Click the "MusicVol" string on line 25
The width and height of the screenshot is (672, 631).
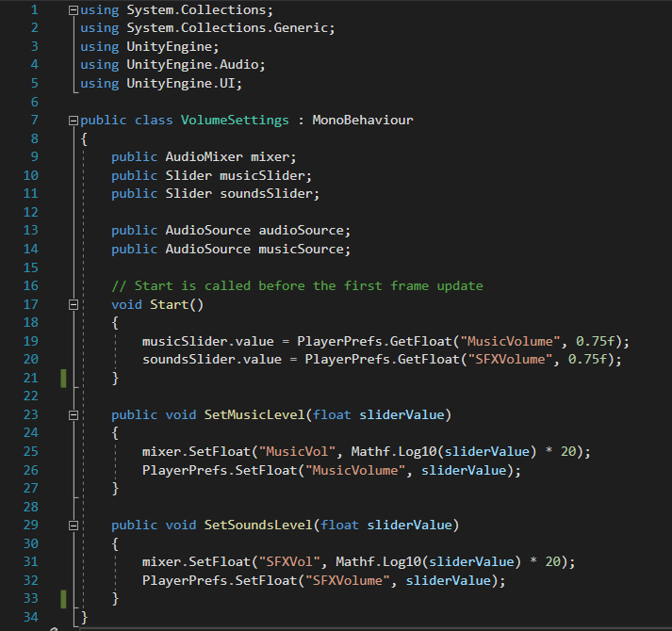coord(297,451)
